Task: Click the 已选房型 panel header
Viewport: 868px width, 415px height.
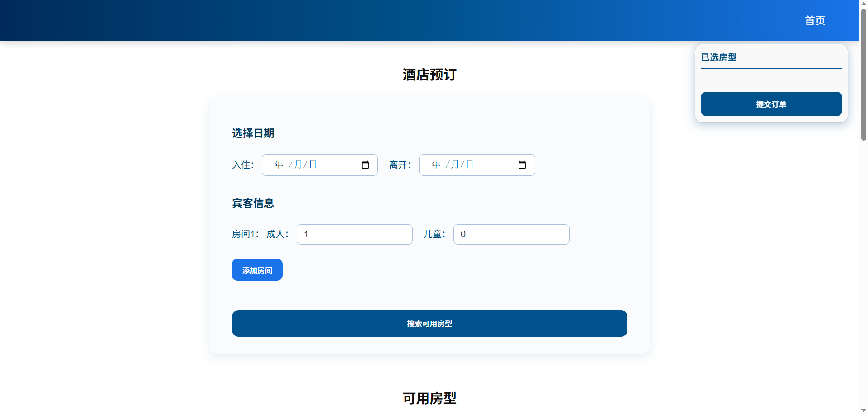Action: click(x=718, y=57)
